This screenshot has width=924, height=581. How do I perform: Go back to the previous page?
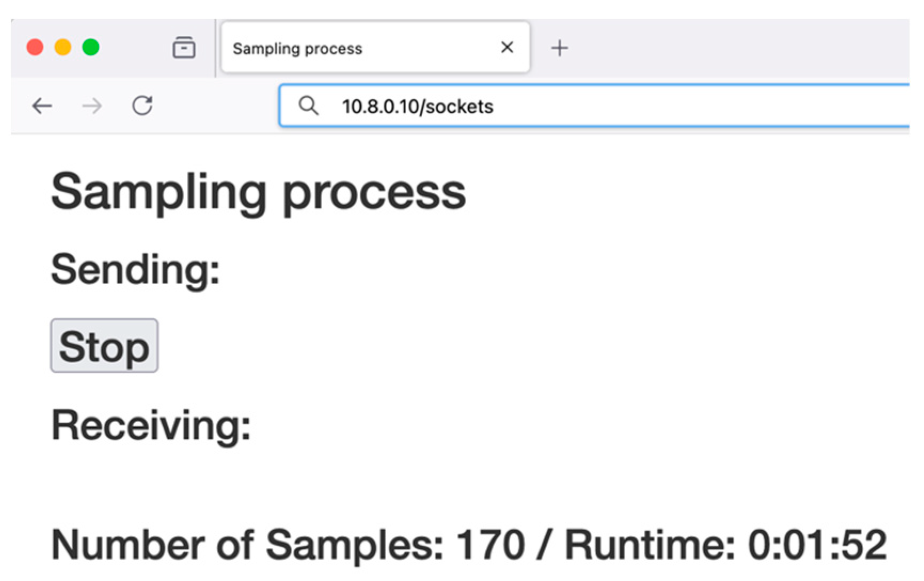pyautogui.click(x=42, y=106)
